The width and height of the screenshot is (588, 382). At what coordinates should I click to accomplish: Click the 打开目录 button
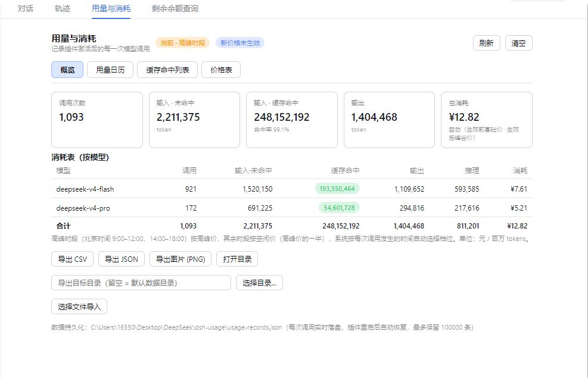(x=237, y=259)
